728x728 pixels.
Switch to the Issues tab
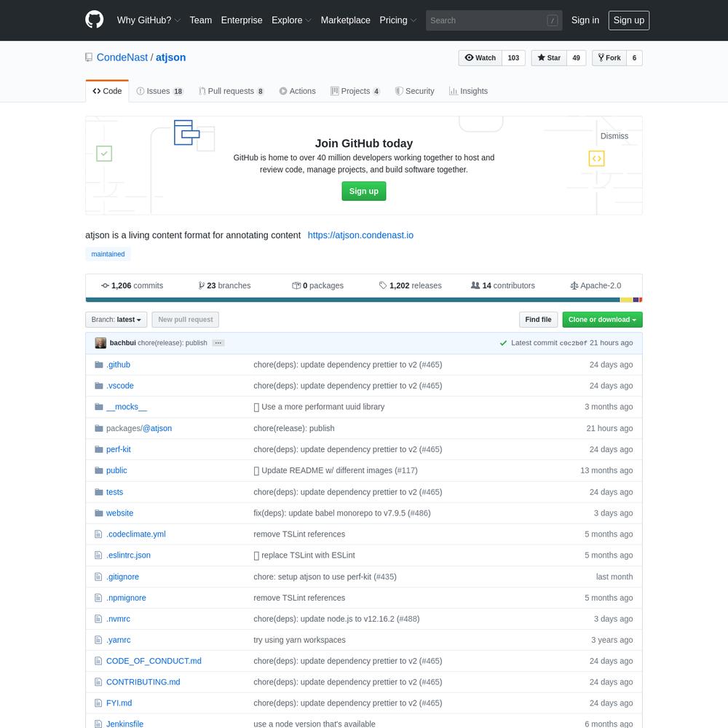point(159,91)
